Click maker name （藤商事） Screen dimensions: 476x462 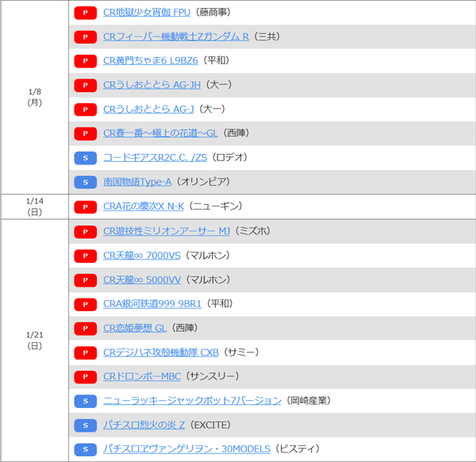(213, 13)
